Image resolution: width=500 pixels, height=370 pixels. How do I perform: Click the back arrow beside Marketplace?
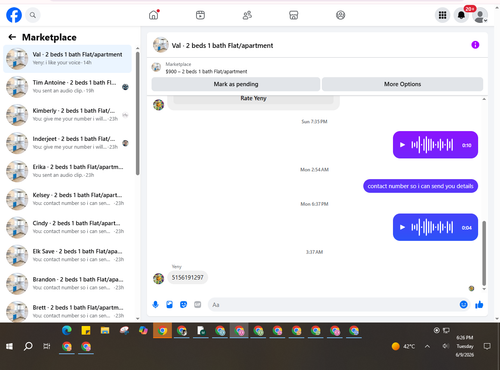[12, 37]
